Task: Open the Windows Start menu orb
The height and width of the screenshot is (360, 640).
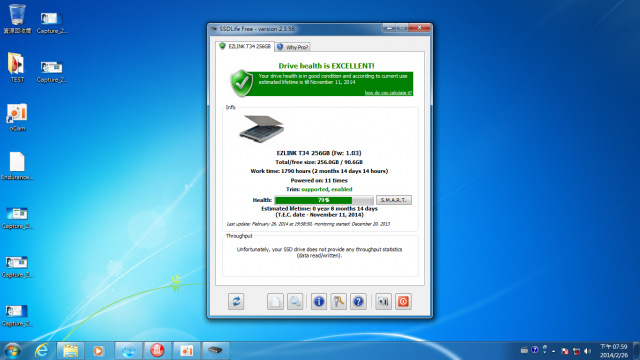Action: coord(12,351)
